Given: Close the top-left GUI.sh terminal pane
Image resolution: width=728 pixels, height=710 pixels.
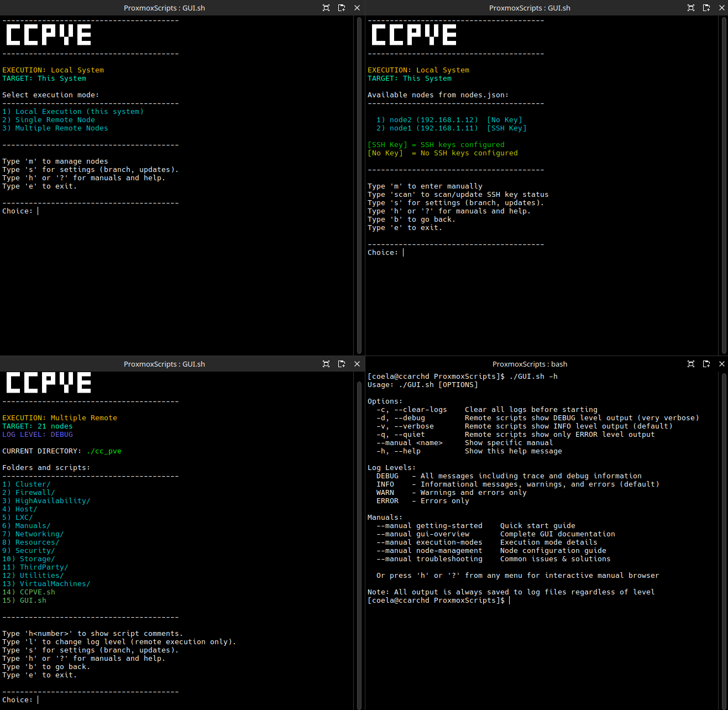Looking at the screenshot, I should point(357,8).
